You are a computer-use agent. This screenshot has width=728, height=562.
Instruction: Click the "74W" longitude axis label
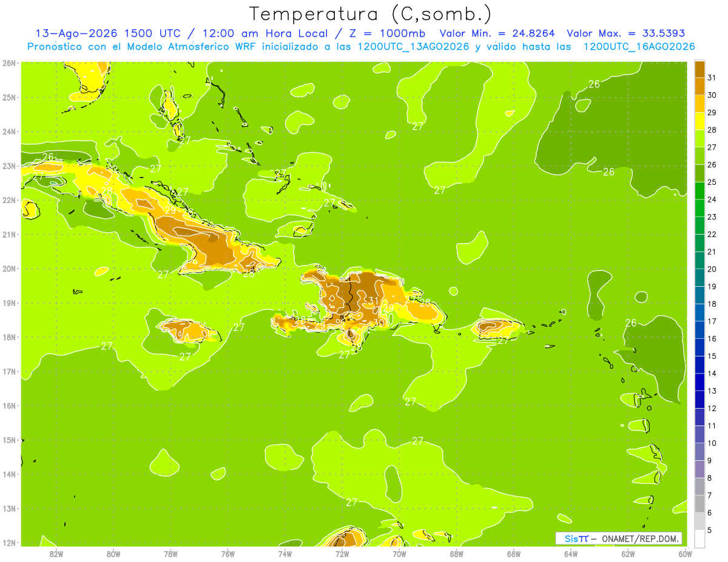(285, 554)
